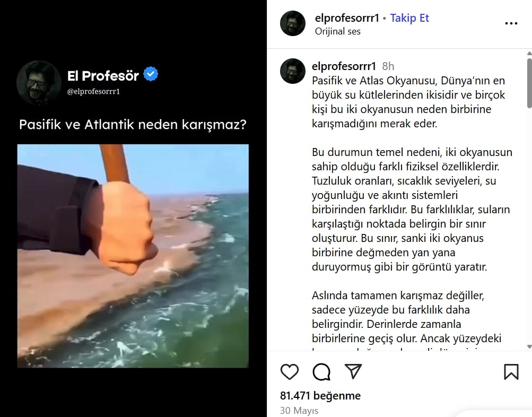Click header profile avatar
Screen dimensions: 532x417
pyautogui.click(x=292, y=23)
